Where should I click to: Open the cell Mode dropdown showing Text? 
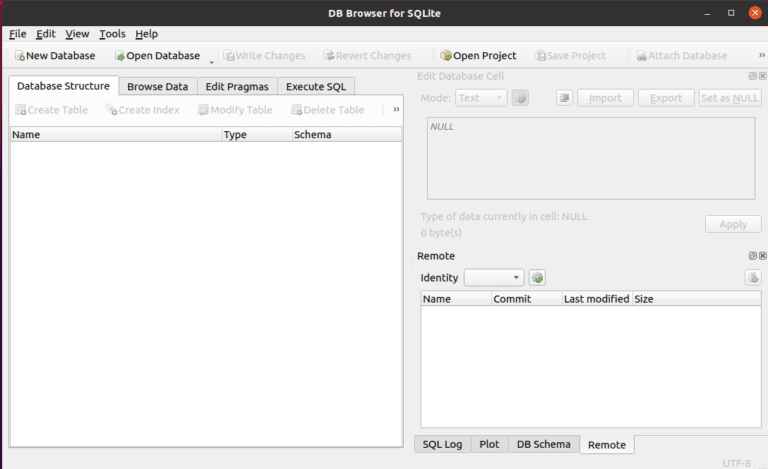[481, 98]
